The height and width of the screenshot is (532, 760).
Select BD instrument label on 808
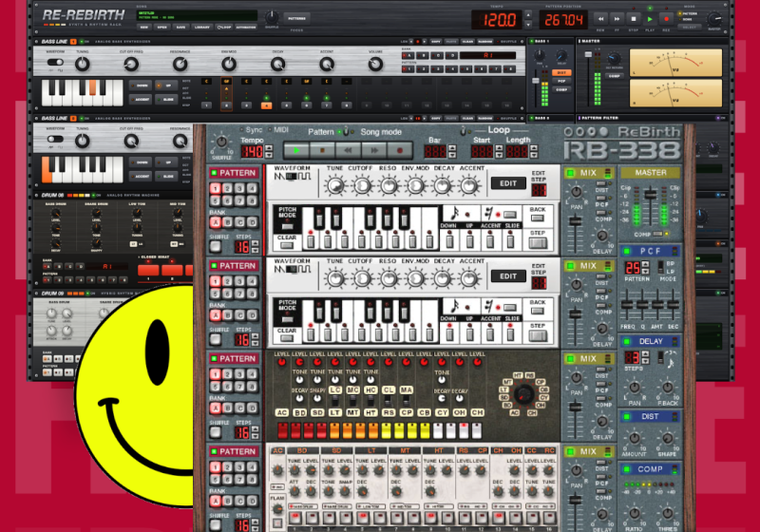tap(299, 412)
